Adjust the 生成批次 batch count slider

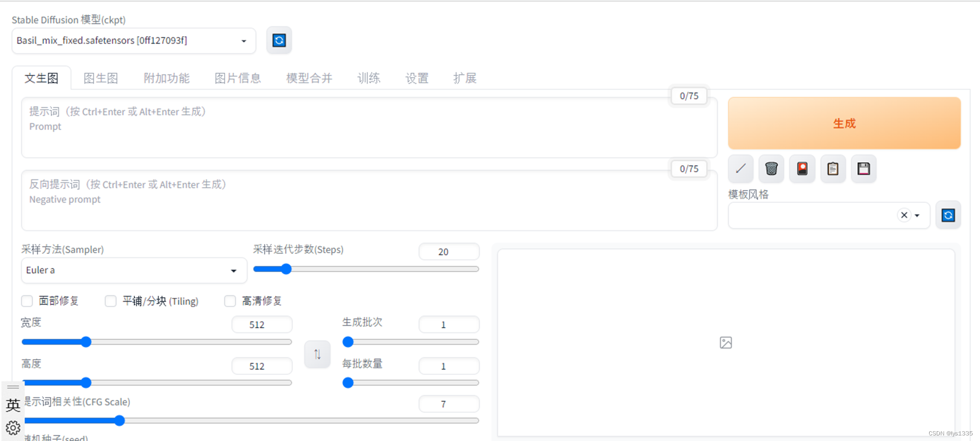click(x=411, y=342)
